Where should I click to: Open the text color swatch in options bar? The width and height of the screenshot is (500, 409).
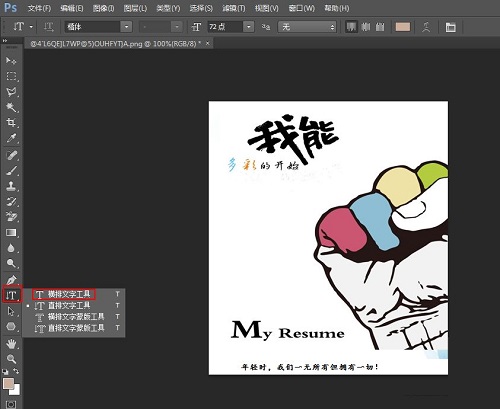point(403,27)
